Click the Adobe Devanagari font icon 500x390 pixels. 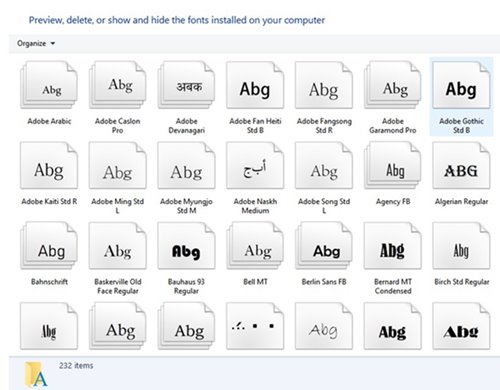pos(186,85)
